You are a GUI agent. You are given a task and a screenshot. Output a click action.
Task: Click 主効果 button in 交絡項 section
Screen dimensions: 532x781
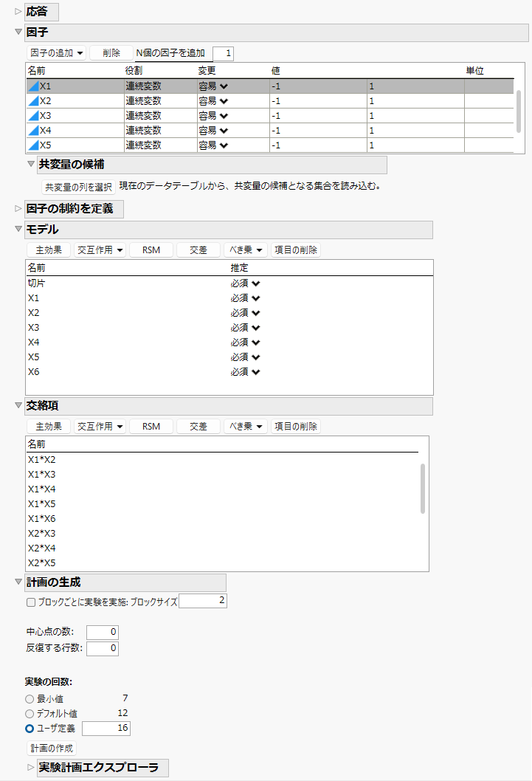tap(49, 427)
